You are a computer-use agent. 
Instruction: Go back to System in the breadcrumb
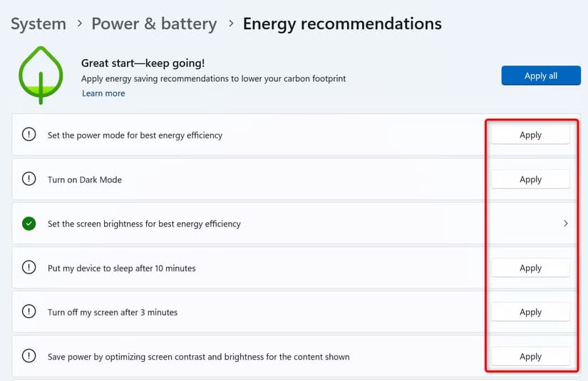click(x=38, y=24)
